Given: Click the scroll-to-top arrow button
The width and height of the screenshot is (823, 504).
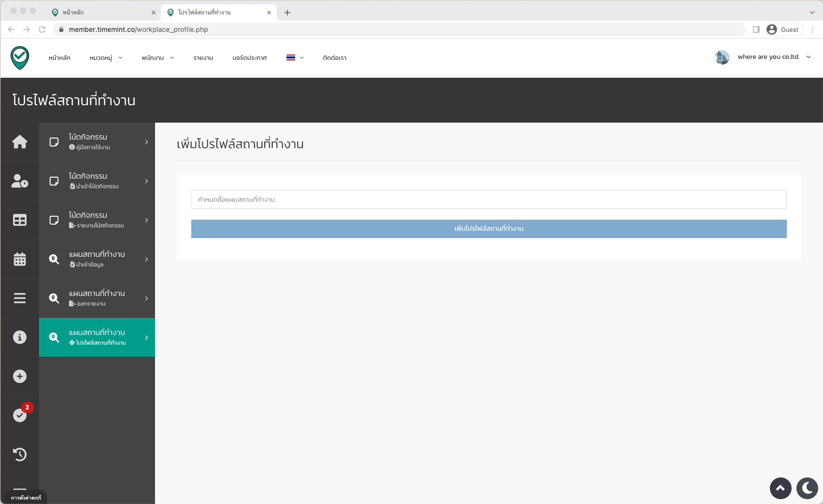Looking at the screenshot, I should (780, 488).
